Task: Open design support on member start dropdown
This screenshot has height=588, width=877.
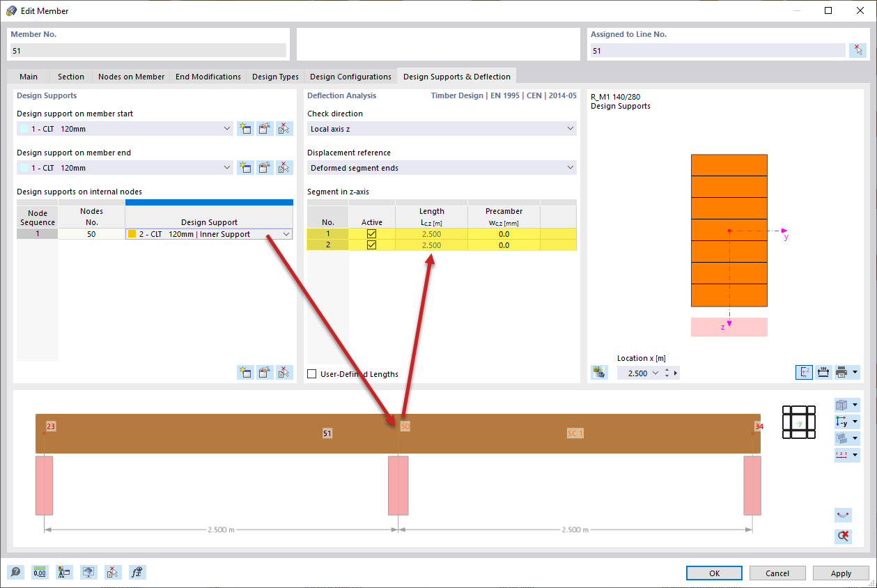Action: 227,129
